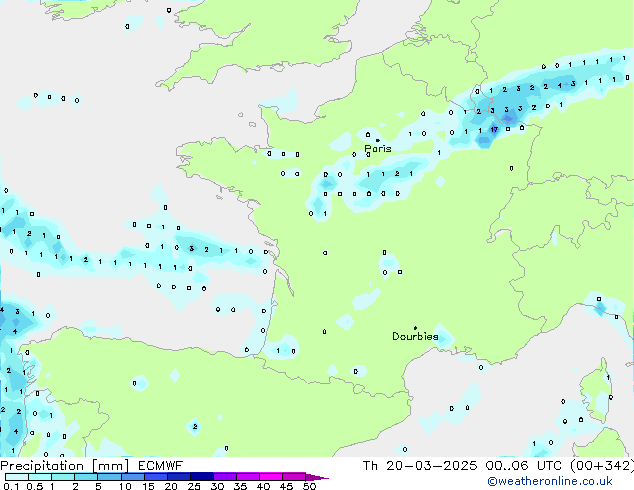Click the Th 20-03-2025 date text
The height and width of the screenshot is (490, 634).
[x=420, y=466]
